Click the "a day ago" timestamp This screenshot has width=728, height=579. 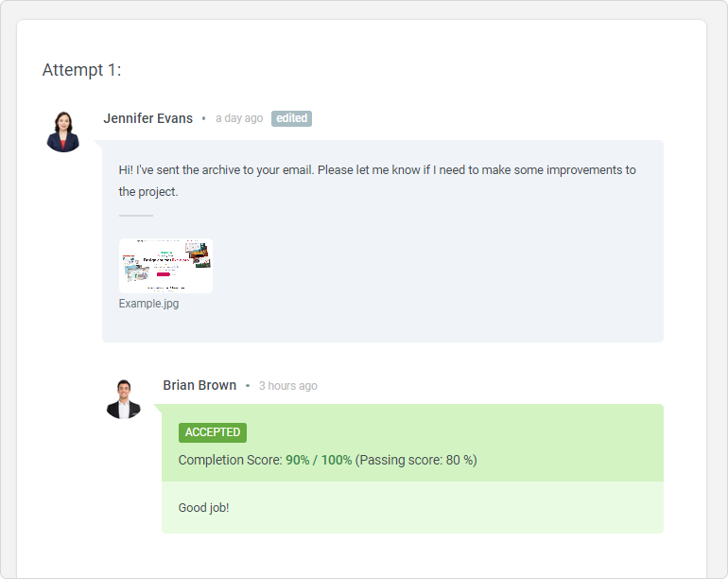pos(239,118)
